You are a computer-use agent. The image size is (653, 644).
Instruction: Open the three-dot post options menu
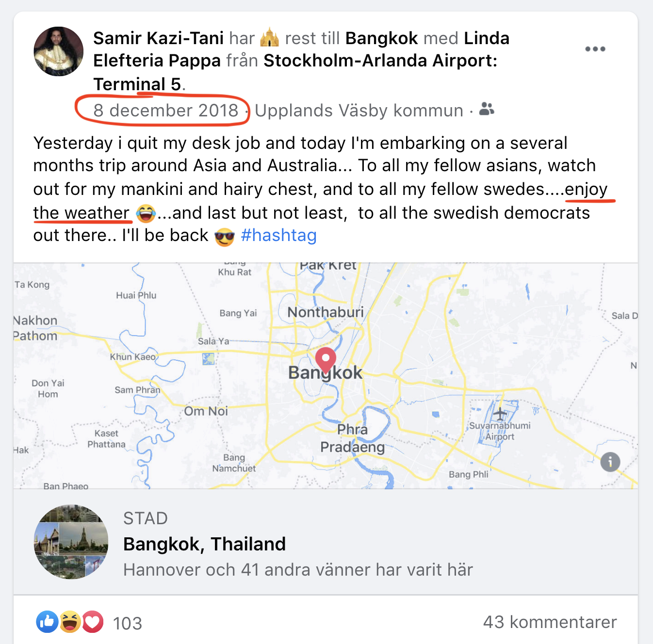pos(595,49)
